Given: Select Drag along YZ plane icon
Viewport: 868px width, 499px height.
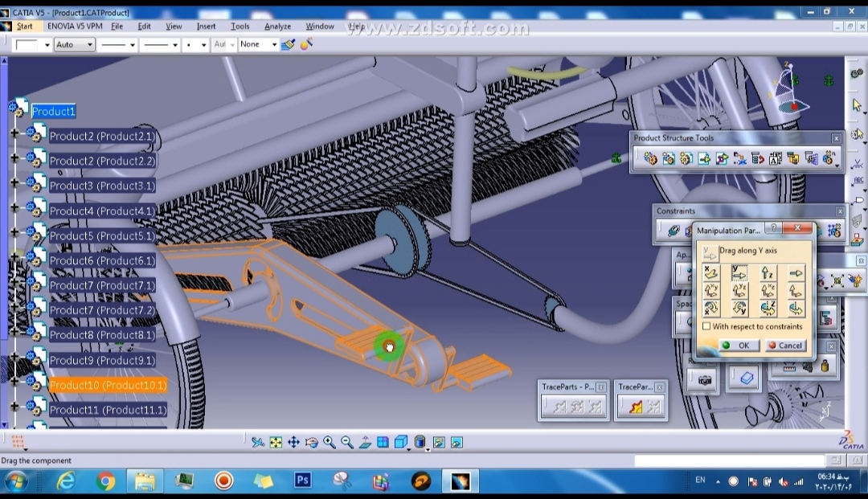Looking at the screenshot, I should (x=739, y=290).
